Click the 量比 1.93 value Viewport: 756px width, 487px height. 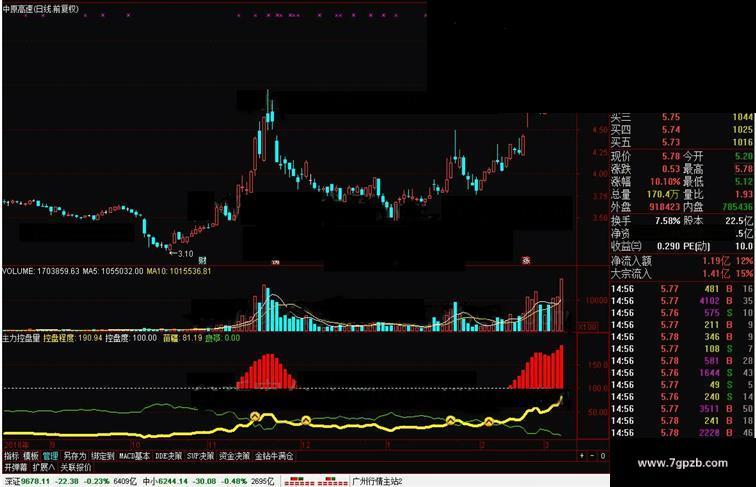pos(744,194)
